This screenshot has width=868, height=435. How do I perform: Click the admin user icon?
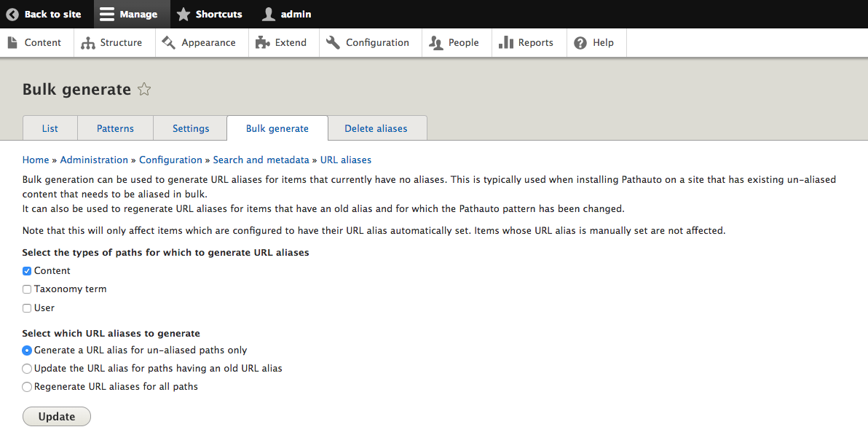tap(269, 14)
